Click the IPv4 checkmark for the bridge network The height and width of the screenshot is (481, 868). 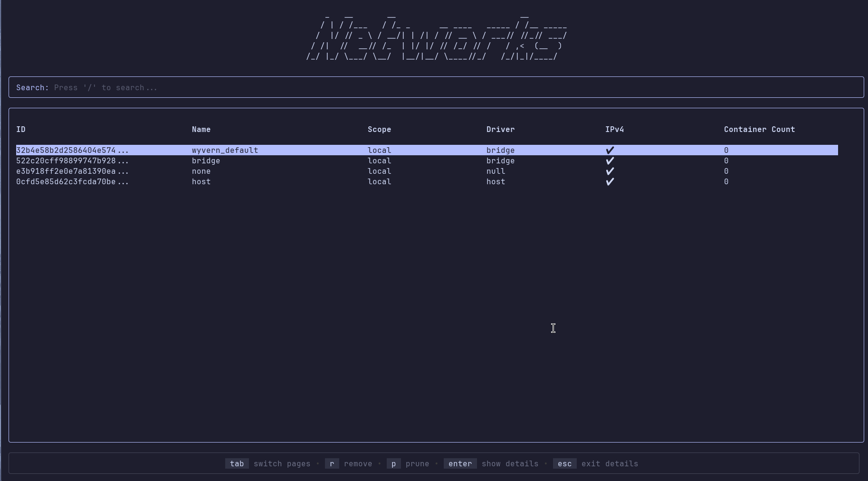pyautogui.click(x=610, y=161)
